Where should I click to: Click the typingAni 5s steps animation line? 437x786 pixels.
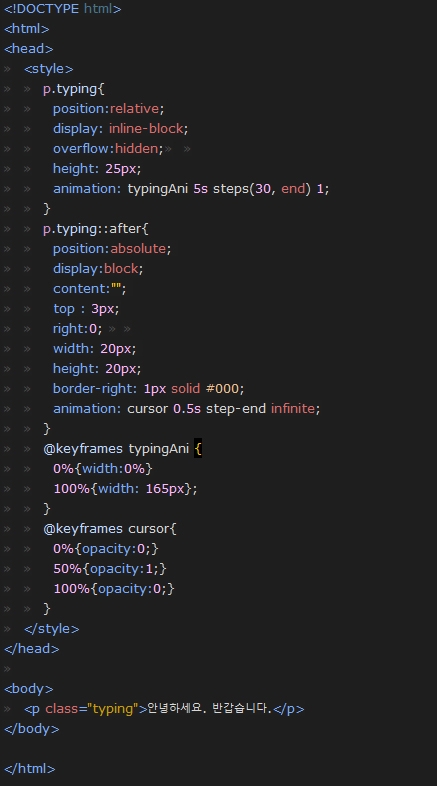(x=191, y=189)
